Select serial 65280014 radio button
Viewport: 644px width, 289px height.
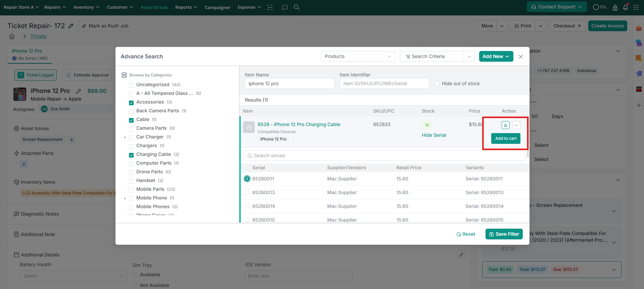(x=247, y=206)
